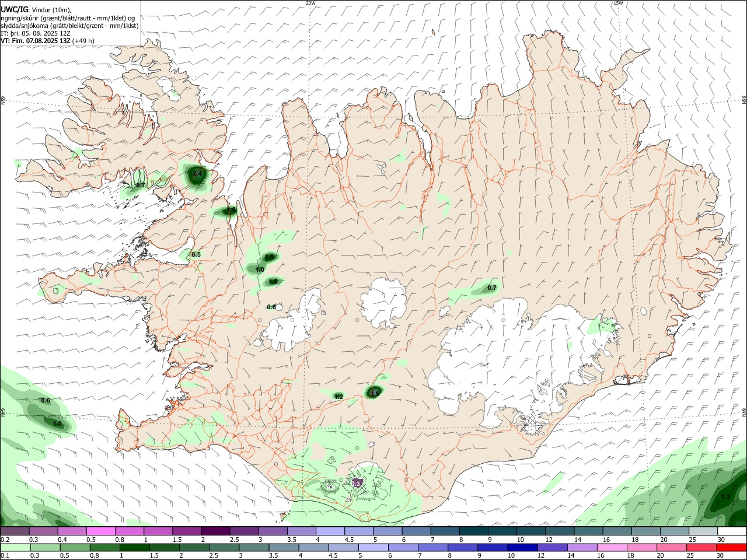
Task: Select light pink rain swatch starting at 16
Action: (x=612, y=548)
